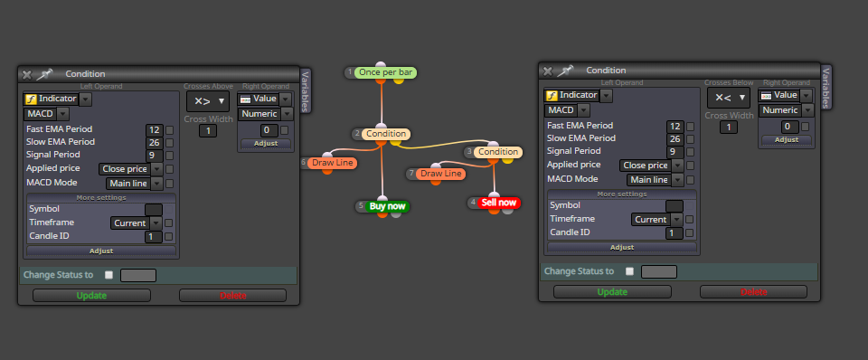The width and height of the screenshot is (868, 360).
Task: Click the Value icon in left panel right operand
Action: (x=245, y=99)
